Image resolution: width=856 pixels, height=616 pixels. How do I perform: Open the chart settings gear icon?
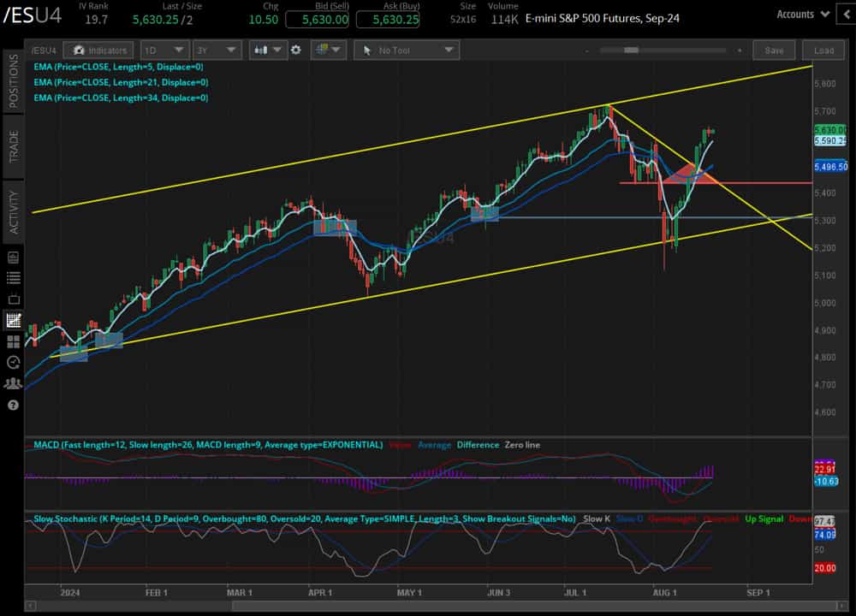[x=296, y=50]
